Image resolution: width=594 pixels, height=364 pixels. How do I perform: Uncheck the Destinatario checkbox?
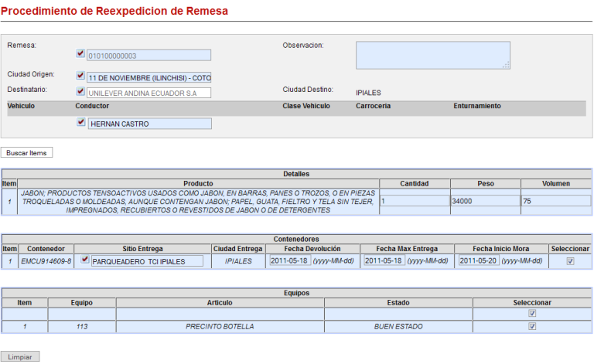[80, 91]
